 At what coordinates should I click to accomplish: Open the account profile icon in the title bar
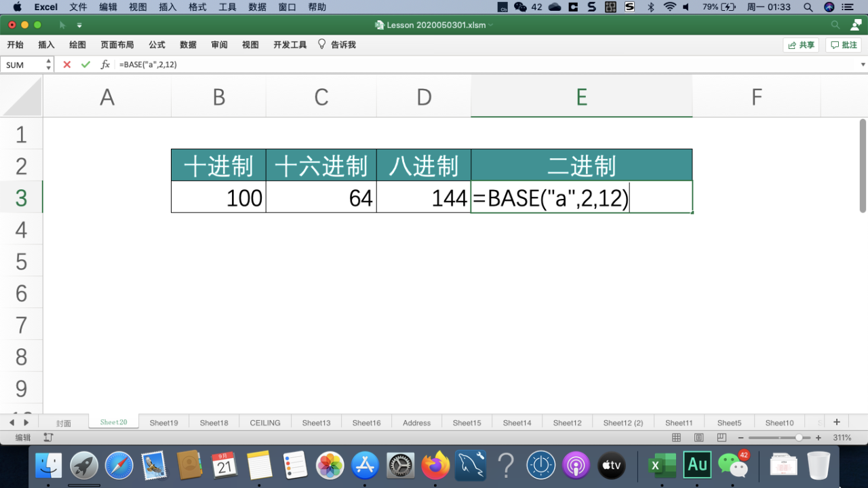[x=855, y=25]
